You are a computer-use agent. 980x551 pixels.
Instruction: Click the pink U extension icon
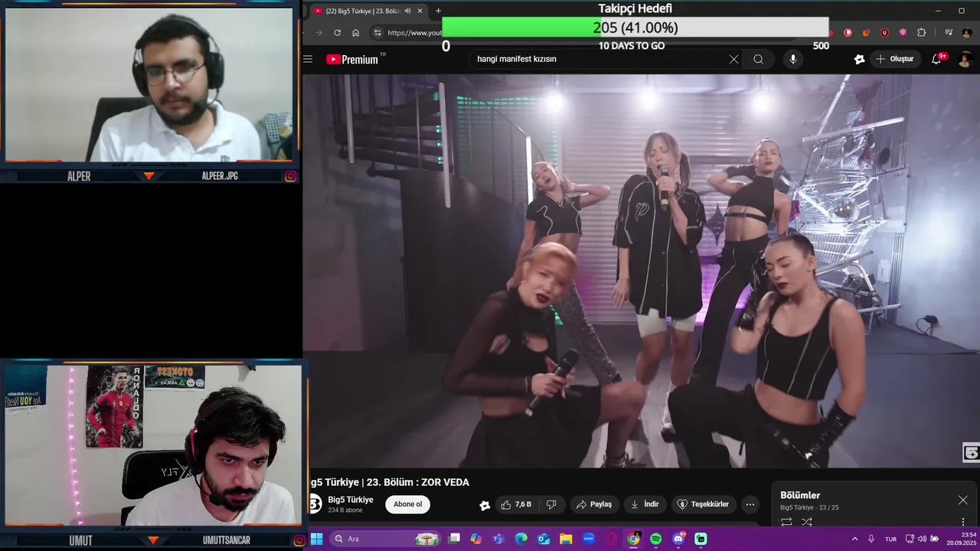[903, 33]
